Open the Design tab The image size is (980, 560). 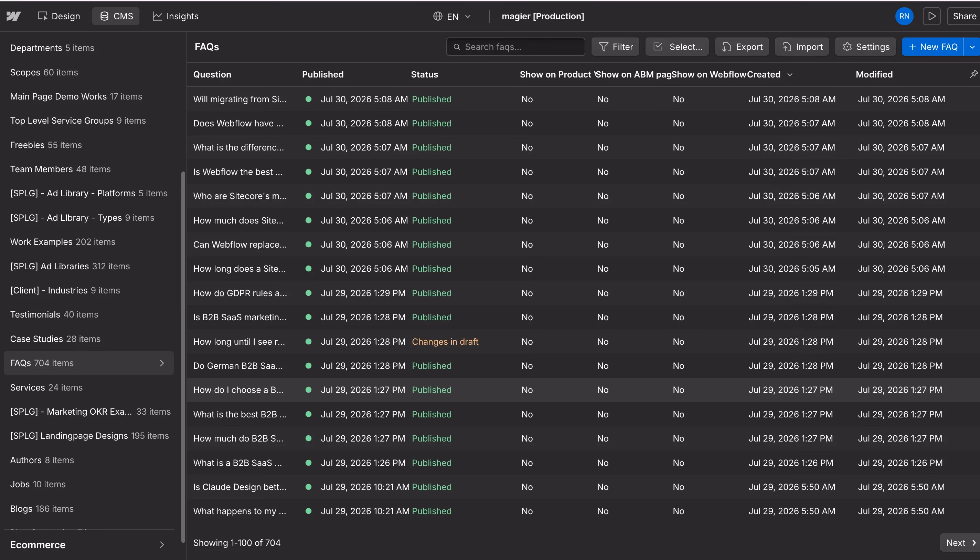point(59,16)
